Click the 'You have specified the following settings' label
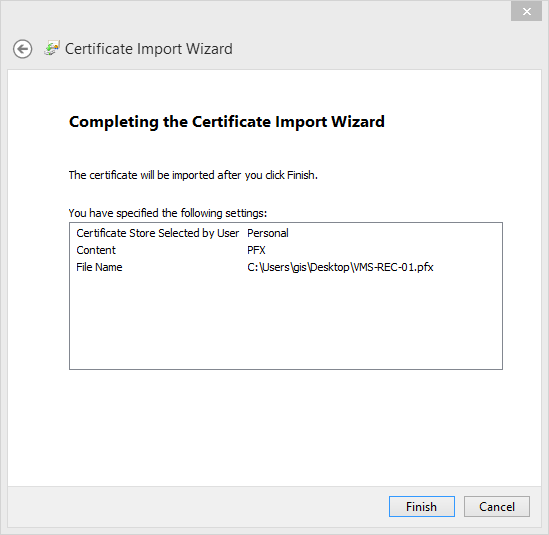549x535 pixels. tap(168, 213)
